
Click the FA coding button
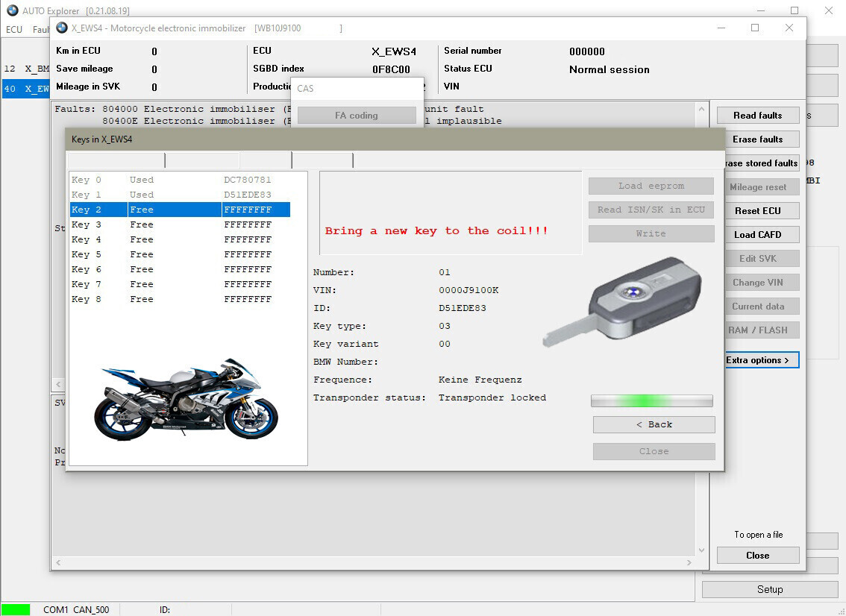tap(357, 116)
